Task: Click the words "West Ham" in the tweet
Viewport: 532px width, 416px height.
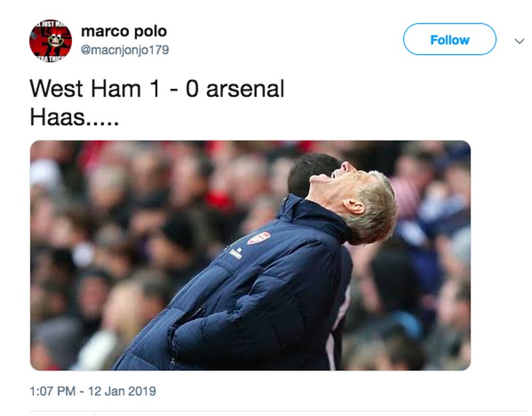Action: click(x=79, y=89)
